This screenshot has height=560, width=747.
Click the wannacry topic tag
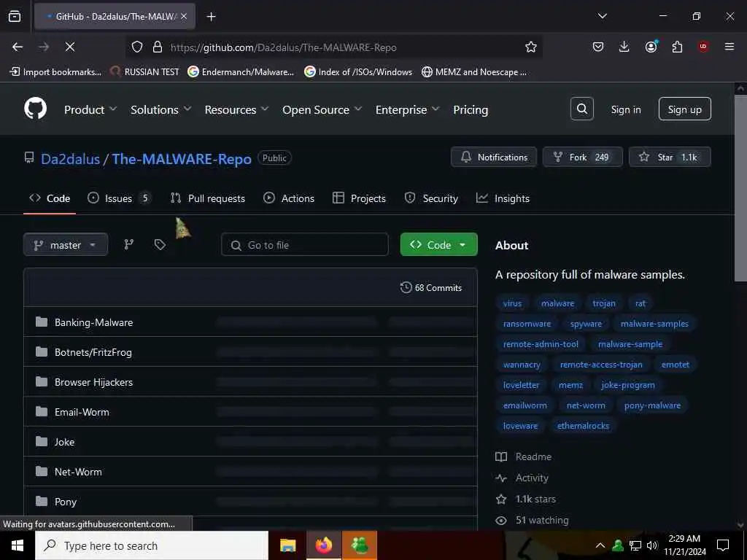coord(522,365)
